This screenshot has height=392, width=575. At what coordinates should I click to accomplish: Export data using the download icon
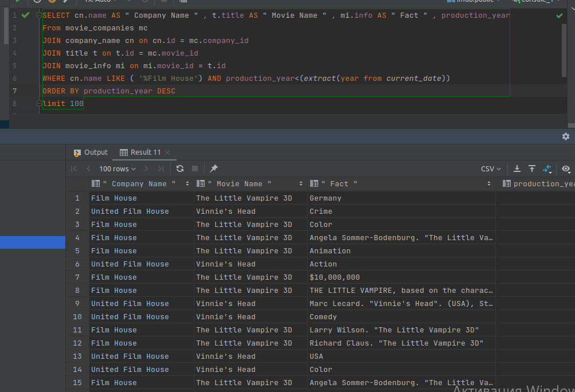[x=517, y=168]
